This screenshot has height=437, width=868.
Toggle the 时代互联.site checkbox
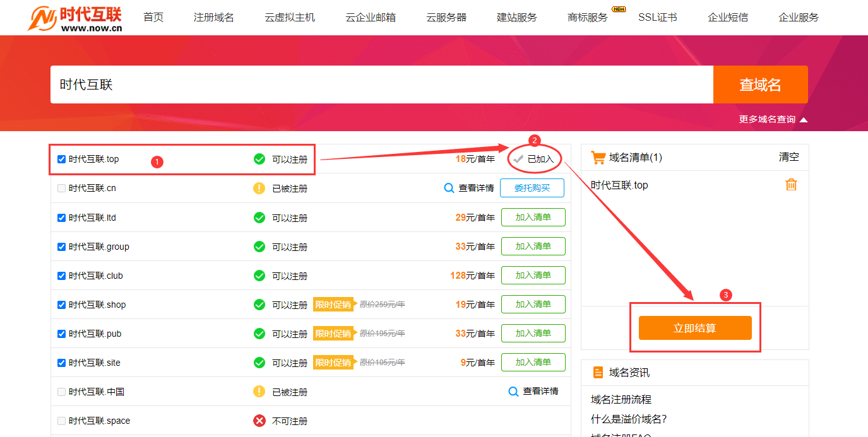point(61,363)
